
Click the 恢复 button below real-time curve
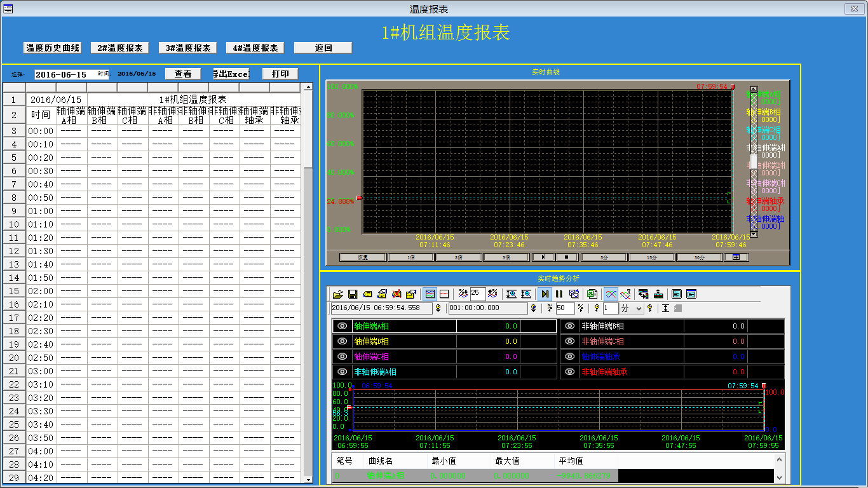click(x=363, y=257)
